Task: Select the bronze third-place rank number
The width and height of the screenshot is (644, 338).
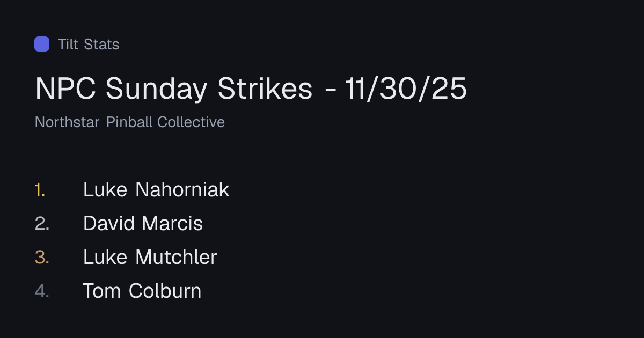Action: tap(42, 257)
